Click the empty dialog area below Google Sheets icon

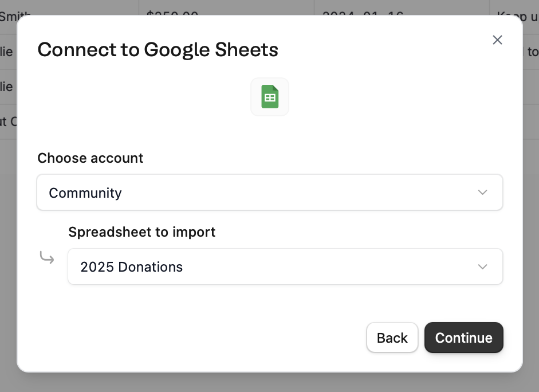(269, 133)
